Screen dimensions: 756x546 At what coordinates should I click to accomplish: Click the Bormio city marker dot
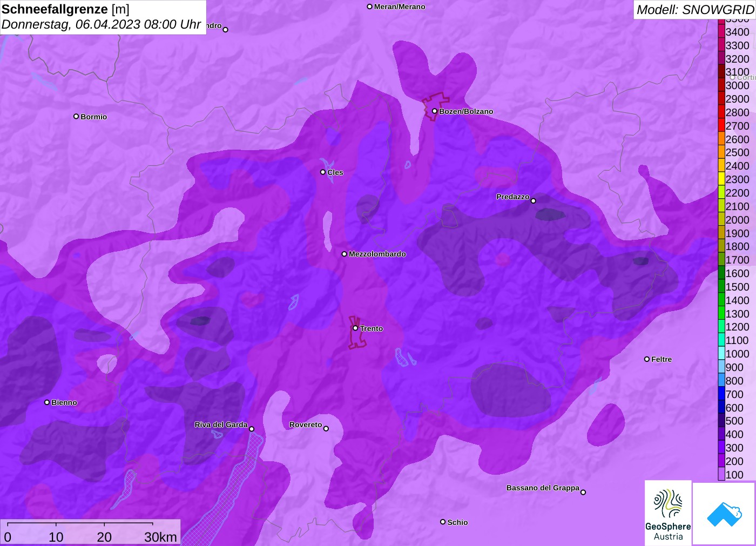76,117
